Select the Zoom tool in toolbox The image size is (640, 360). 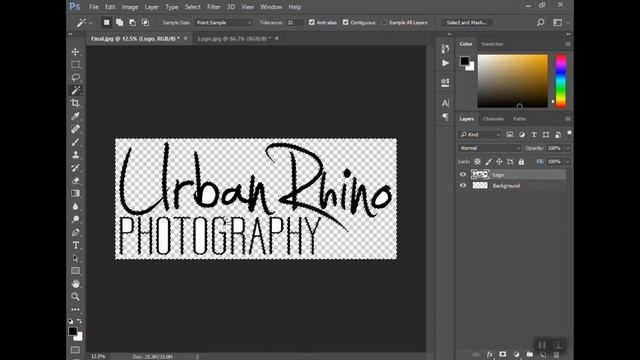[x=76, y=296]
